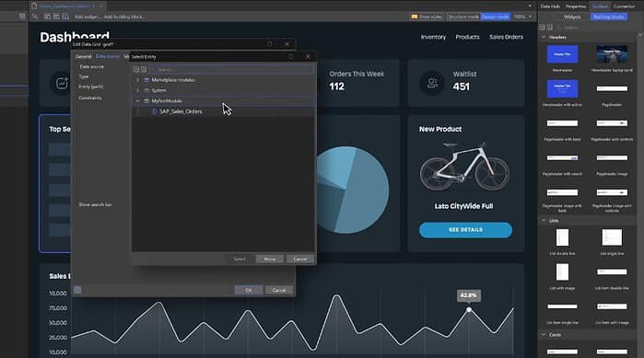The image size is (644, 358).
Task: Click Toolbox grid view icon
Action: click(x=549, y=27)
